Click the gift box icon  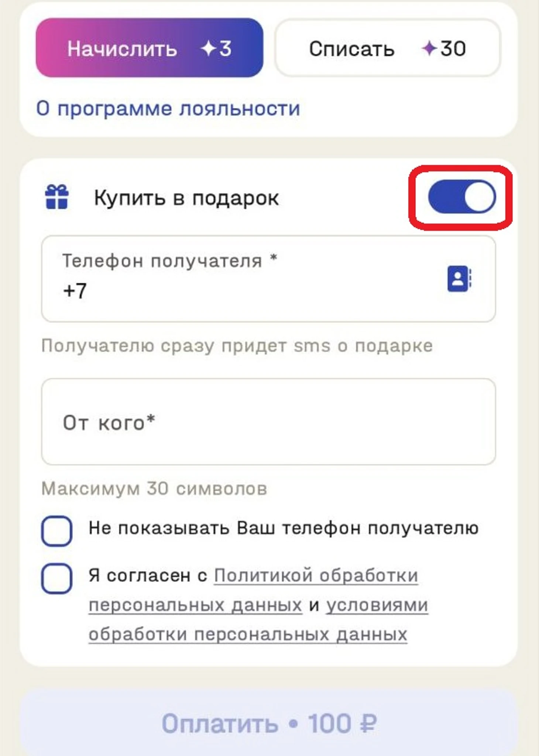pyautogui.click(x=56, y=197)
